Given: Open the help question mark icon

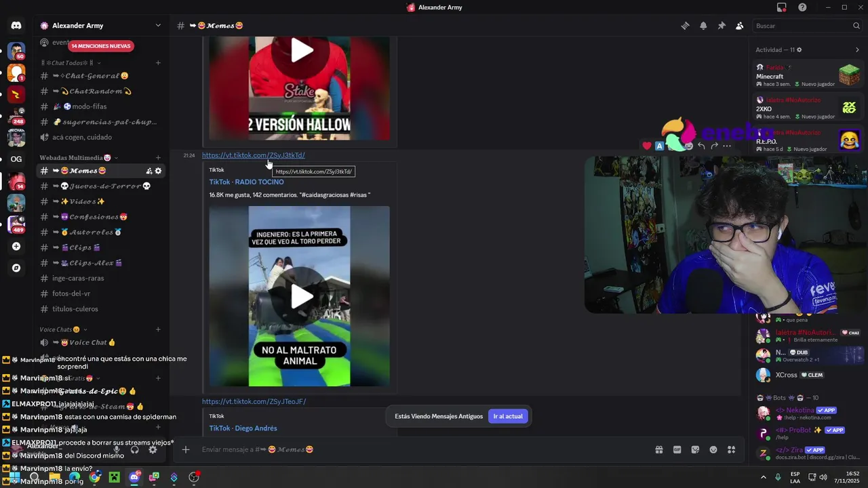Looking at the screenshot, I should pos(802,7).
